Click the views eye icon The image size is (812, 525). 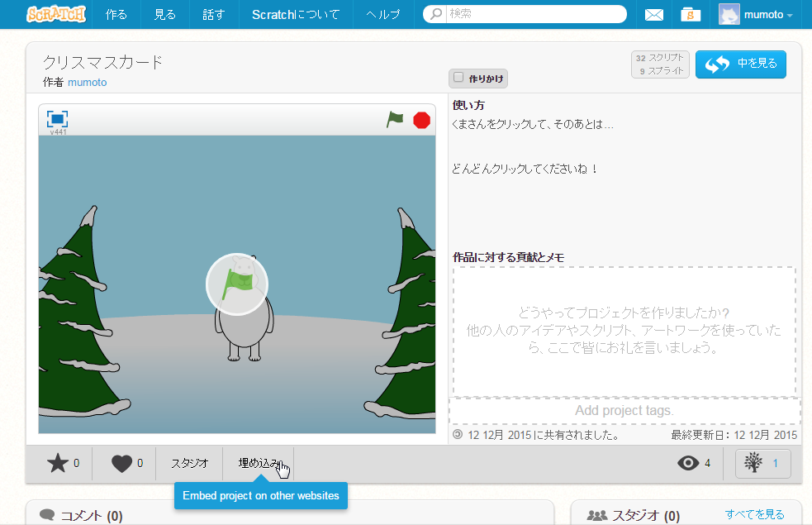(x=688, y=463)
